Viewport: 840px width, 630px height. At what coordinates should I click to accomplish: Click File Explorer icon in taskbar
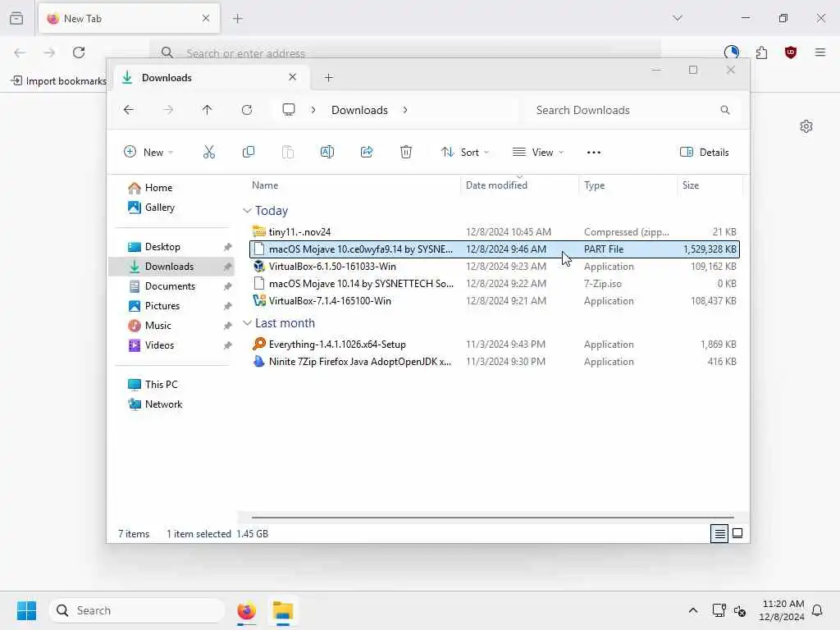(x=283, y=610)
